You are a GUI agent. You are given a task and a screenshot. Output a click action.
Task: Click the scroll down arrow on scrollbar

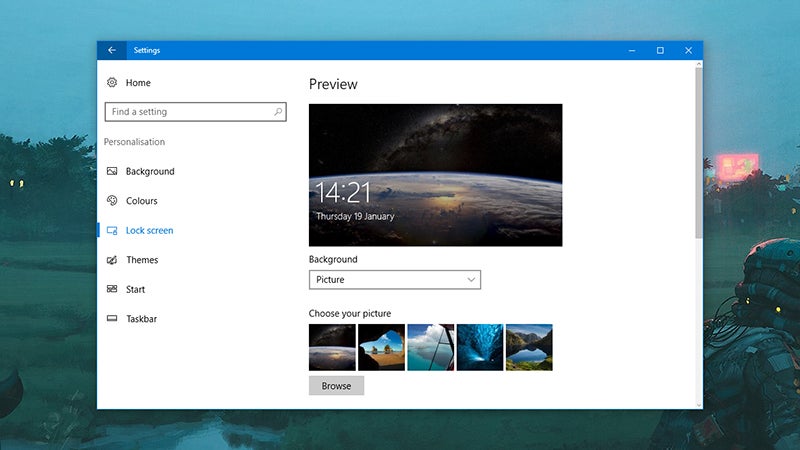[698, 405]
